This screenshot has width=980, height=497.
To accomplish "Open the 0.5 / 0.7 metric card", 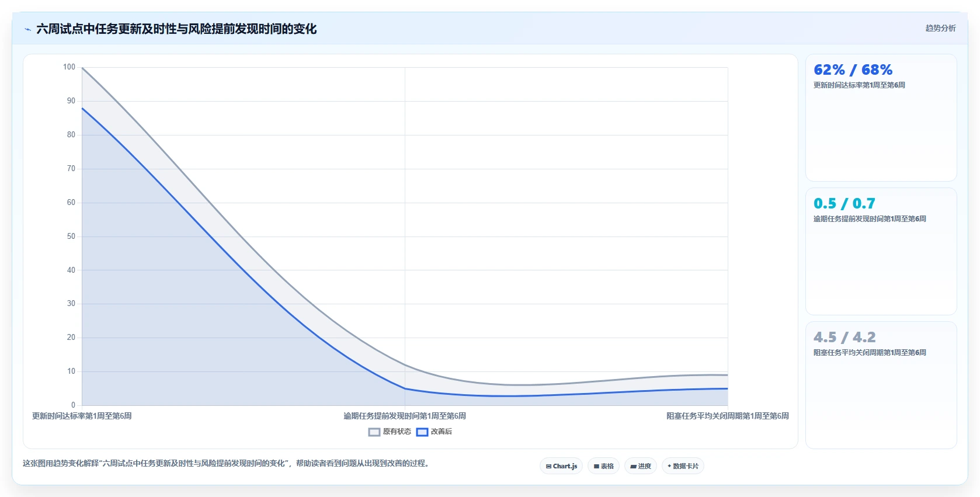I will point(881,251).
